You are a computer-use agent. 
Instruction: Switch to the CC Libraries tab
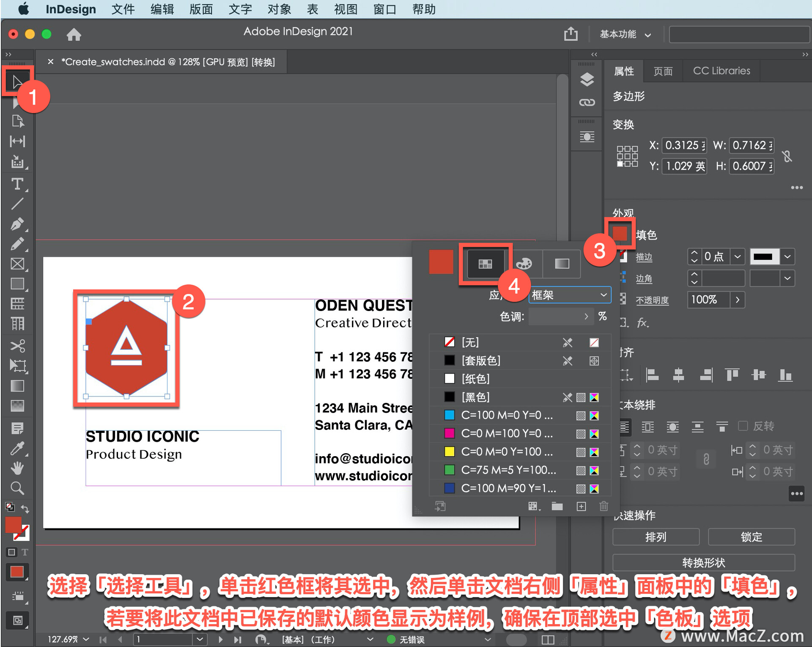click(721, 71)
